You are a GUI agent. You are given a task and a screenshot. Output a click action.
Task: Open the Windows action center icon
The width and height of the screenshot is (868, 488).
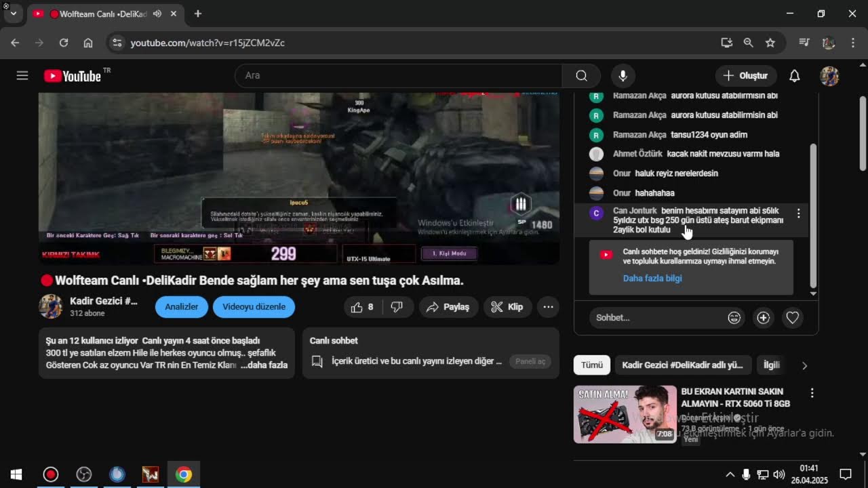pos(846,474)
